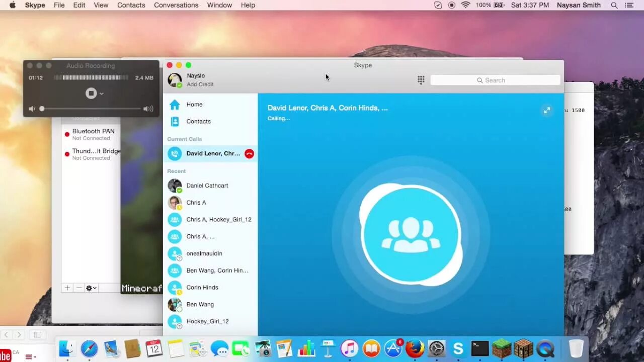This screenshot has height=362, width=644.
Task: Open Spotlight search icon
Action: pos(614,5)
